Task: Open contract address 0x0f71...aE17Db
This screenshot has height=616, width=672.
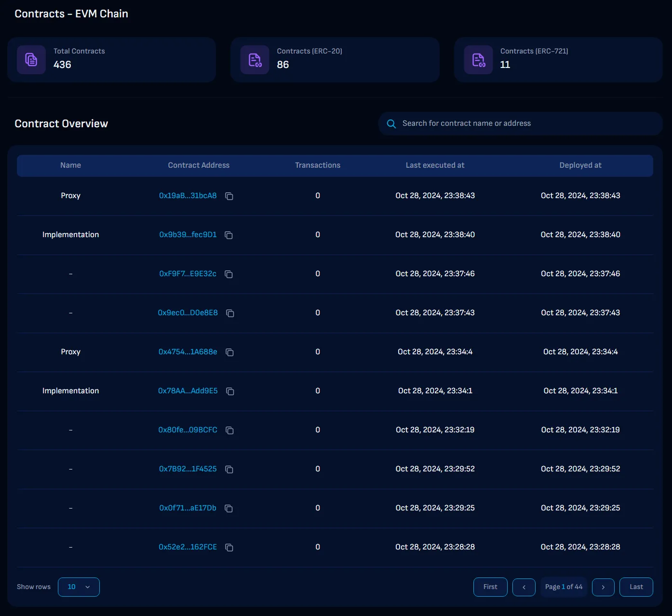Action: pos(188,508)
